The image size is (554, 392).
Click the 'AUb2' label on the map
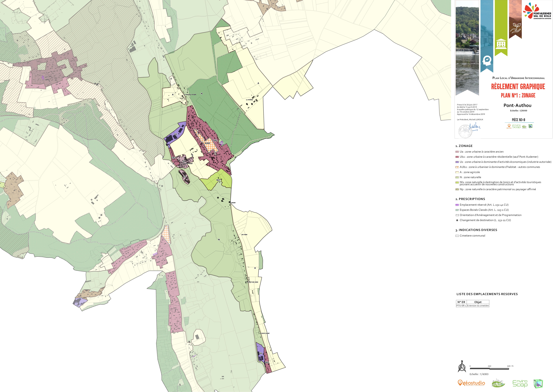(x=207, y=143)
